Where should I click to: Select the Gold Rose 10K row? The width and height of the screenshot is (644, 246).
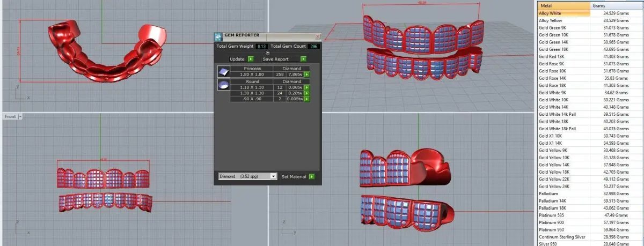590,71
